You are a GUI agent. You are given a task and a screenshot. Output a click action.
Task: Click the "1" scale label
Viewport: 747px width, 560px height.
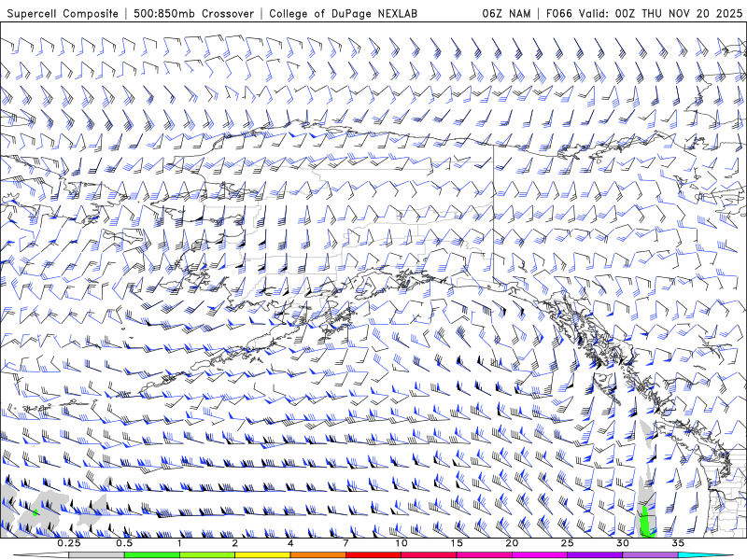click(179, 543)
